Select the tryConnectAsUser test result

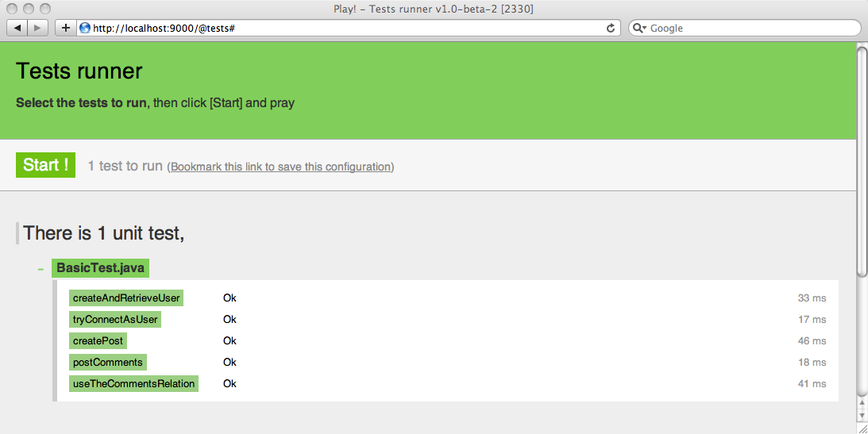115,320
